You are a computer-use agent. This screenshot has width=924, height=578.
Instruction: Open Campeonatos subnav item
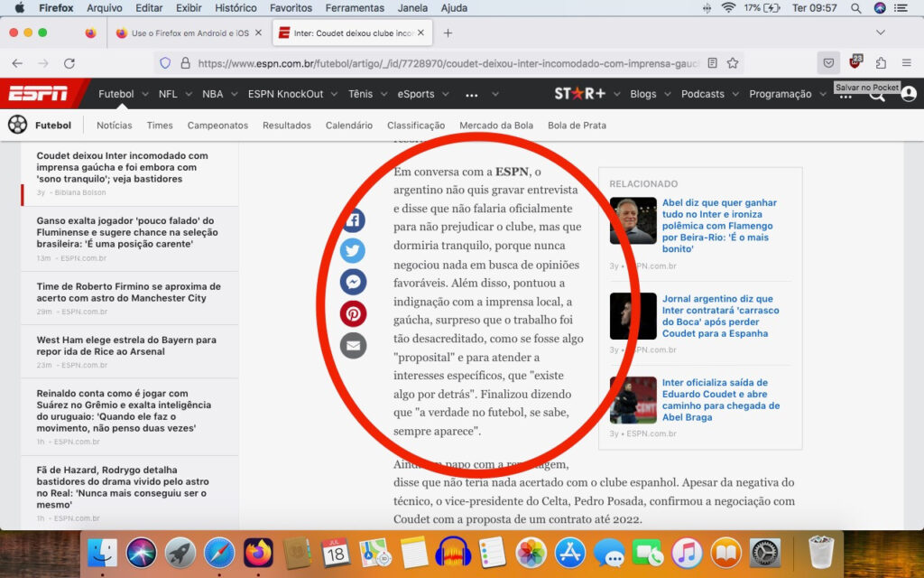click(217, 125)
